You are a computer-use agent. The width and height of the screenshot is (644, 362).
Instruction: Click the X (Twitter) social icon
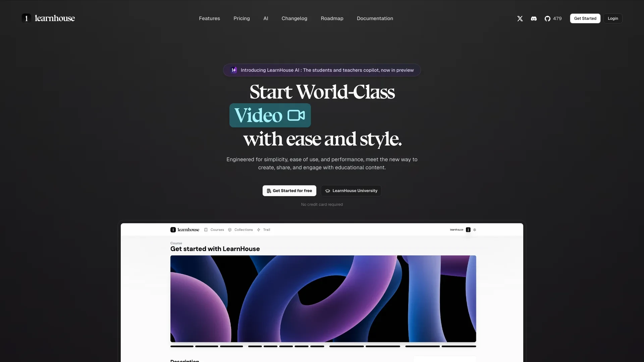520,18
